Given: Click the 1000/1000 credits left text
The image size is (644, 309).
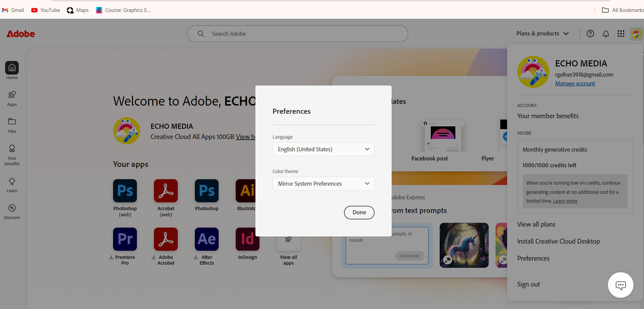Looking at the screenshot, I should 549,165.
